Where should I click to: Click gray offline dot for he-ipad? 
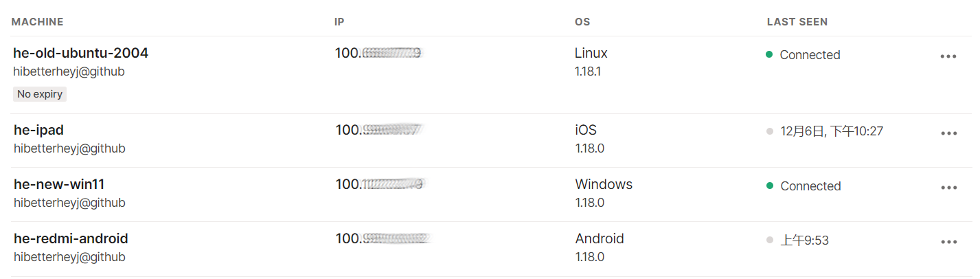click(769, 131)
